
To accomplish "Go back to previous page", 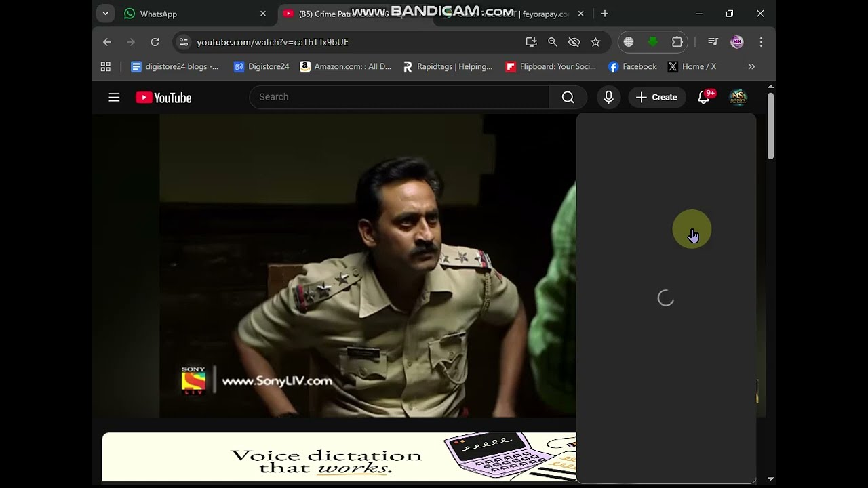I will click(107, 42).
